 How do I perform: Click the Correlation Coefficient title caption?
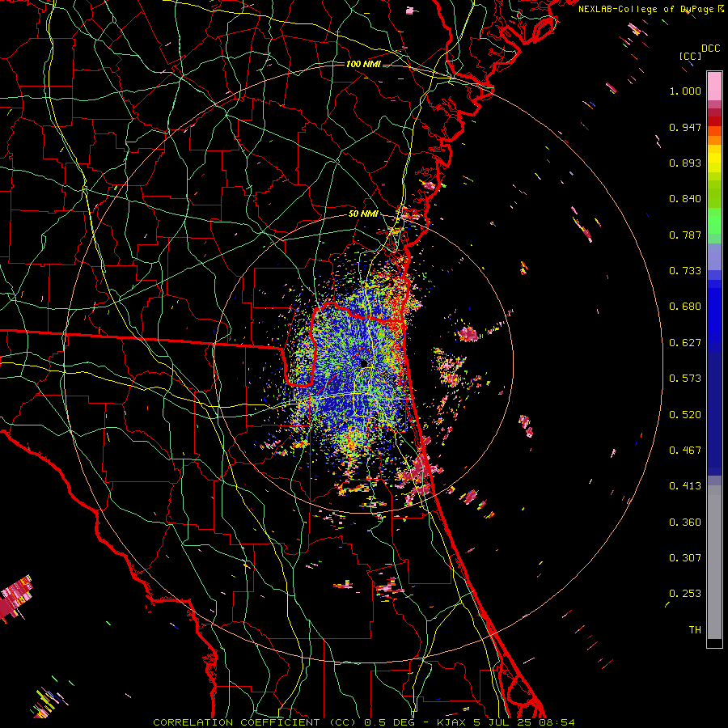point(364,722)
